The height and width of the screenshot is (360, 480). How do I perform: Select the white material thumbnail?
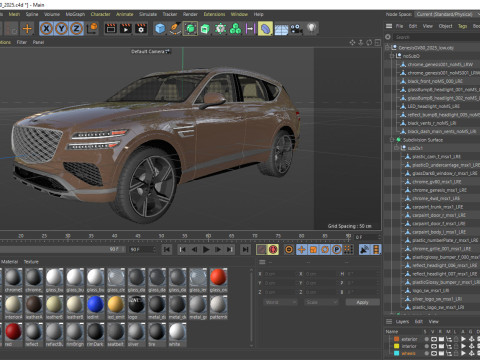[177, 332]
